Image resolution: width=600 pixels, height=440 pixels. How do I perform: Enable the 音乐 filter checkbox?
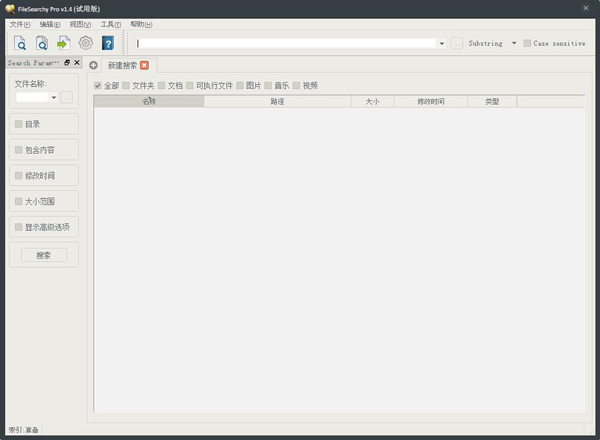pyautogui.click(x=268, y=85)
